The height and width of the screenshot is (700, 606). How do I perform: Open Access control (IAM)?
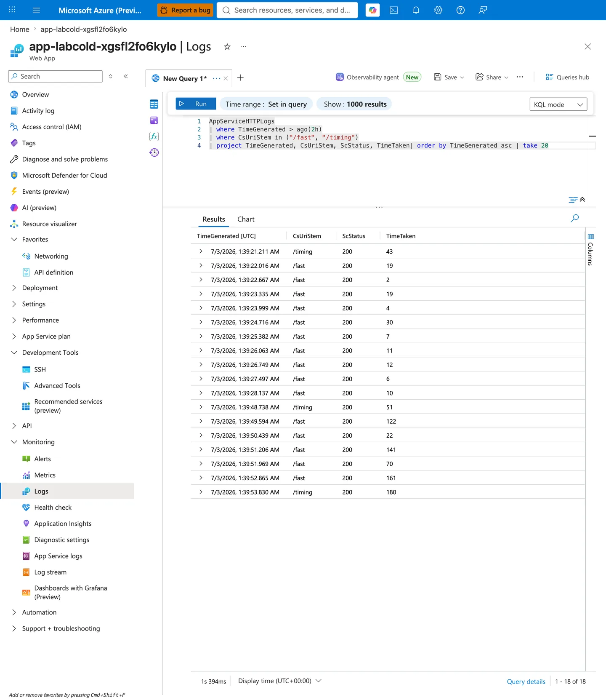click(52, 127)
